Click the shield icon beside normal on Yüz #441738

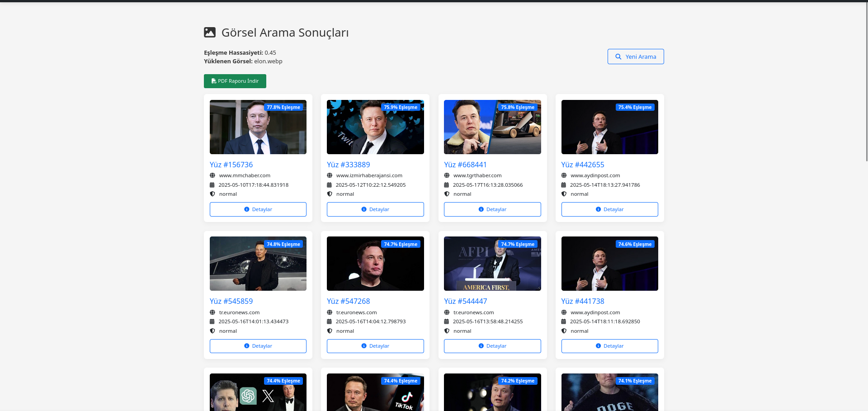pos(564,331)
